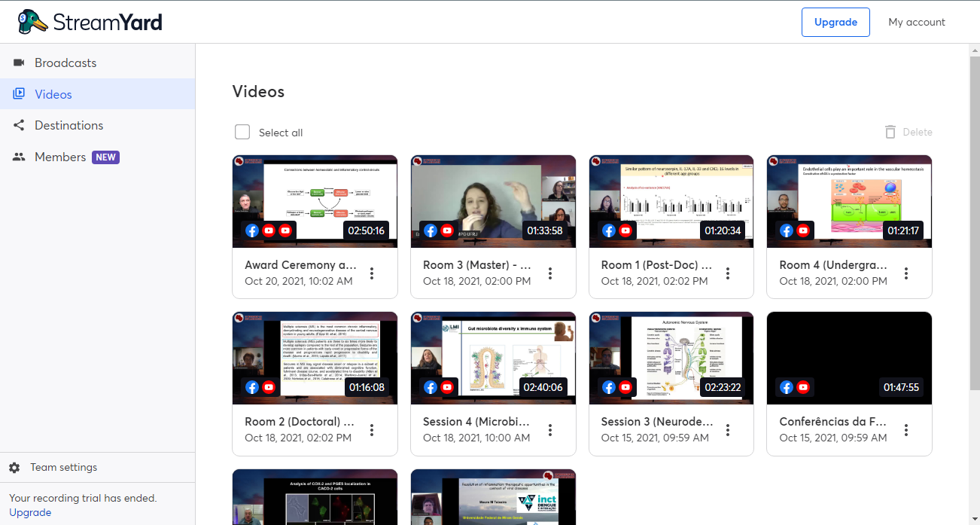Open three-dot menu for Room 4 (Undergra...) video
The width and height of the screenshot is (980, 525).
pyautogui.click(x=906, y=273)
